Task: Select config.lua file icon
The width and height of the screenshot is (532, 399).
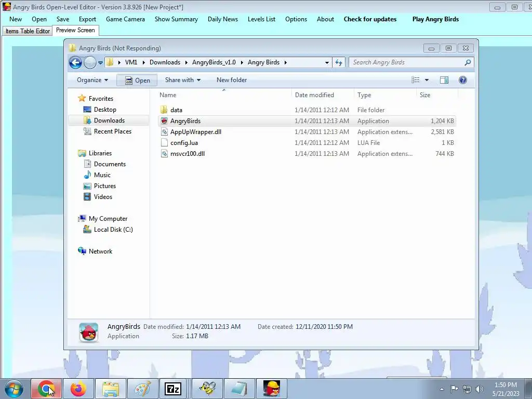Action: (164, 142)
